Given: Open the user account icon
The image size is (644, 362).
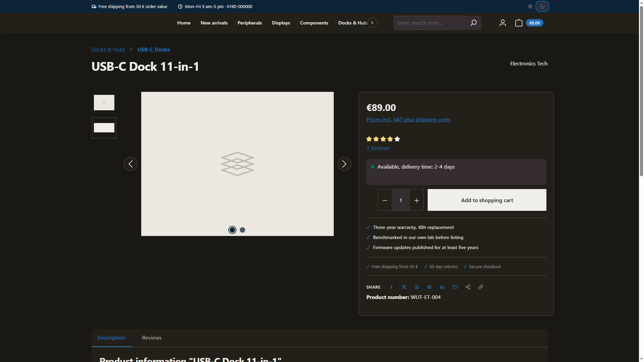Looking at the screenshot, I should pos(502,23).
